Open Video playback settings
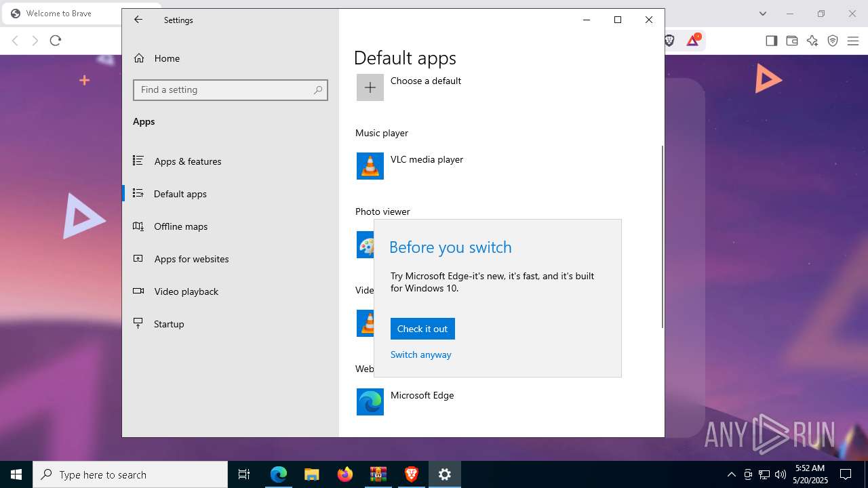 (x=231, y=291)
